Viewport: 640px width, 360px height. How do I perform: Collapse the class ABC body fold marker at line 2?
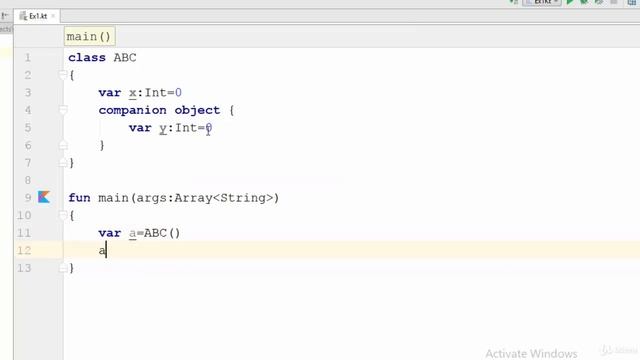tap(63, 75)
